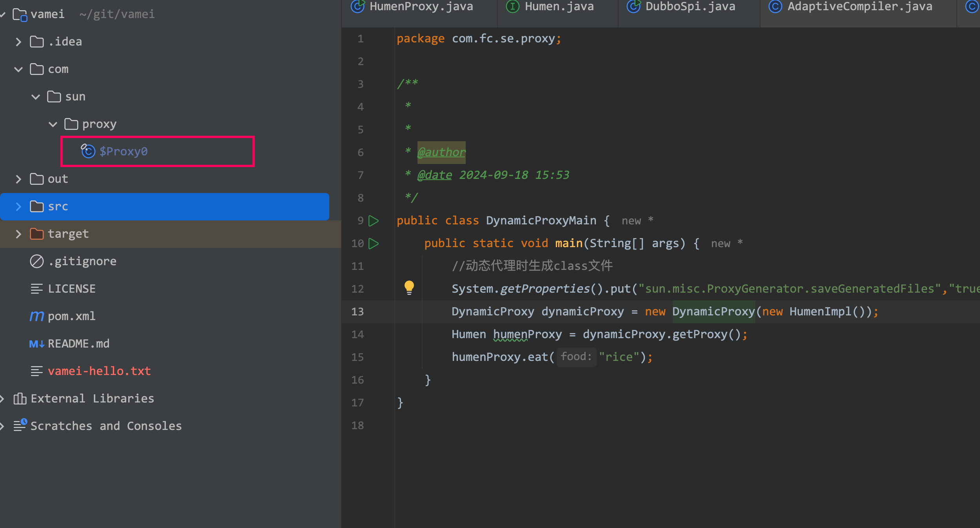Click the @author link in the Javadoc
980x528 pixels.
[441, 152]
